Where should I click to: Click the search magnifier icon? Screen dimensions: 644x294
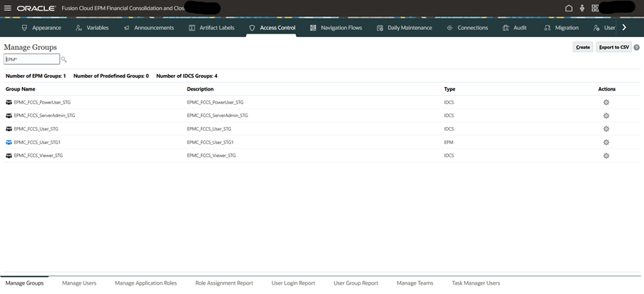coord(63,60)
